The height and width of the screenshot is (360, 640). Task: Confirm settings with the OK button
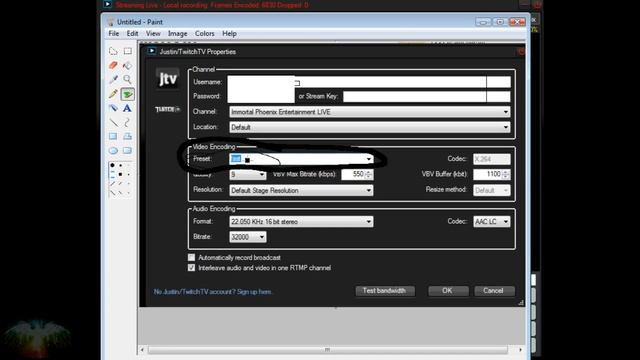pyautogui.click(x=448, y=291)
